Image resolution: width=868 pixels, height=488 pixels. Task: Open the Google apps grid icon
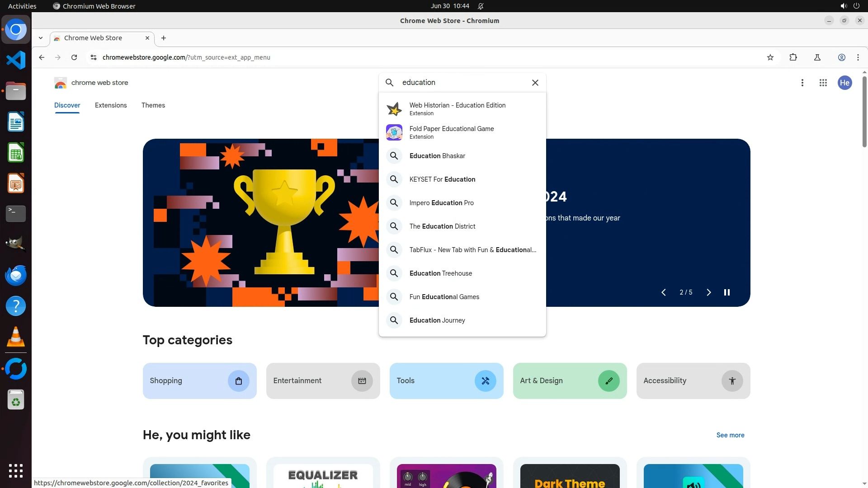pyautogui.click(x=823, y=83)
